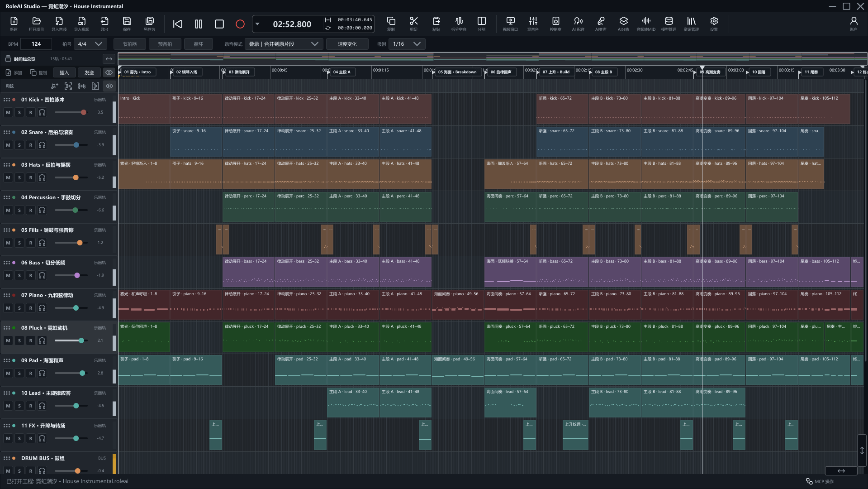Open the 1/16 snap dropdown
Screen dimensions: 868x489
tap(407, 44)
